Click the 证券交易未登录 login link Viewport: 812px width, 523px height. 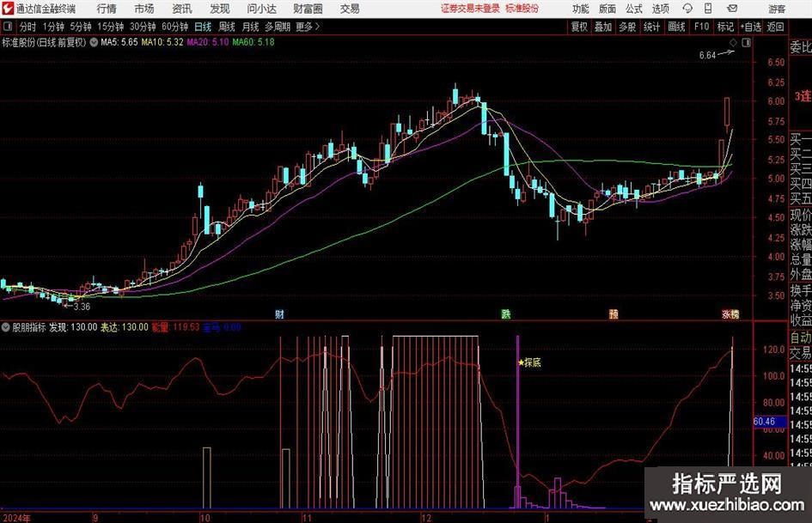click(x=470, y=9)
